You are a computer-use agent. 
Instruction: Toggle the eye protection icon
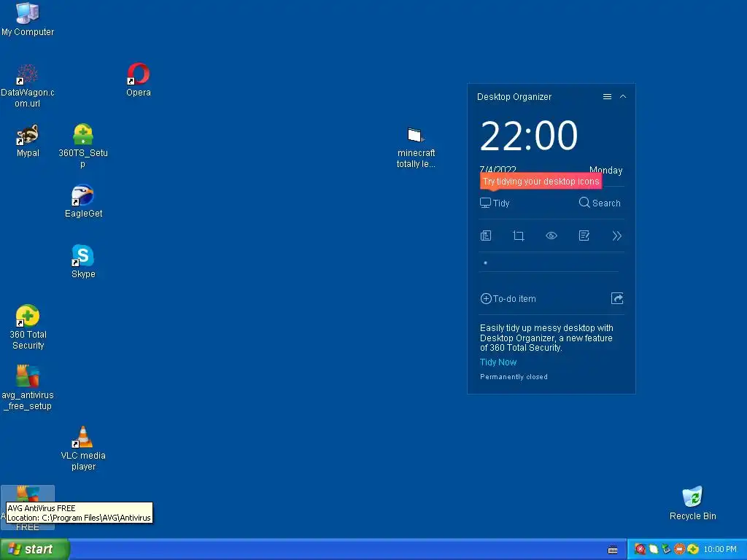[x=551, y=236]
